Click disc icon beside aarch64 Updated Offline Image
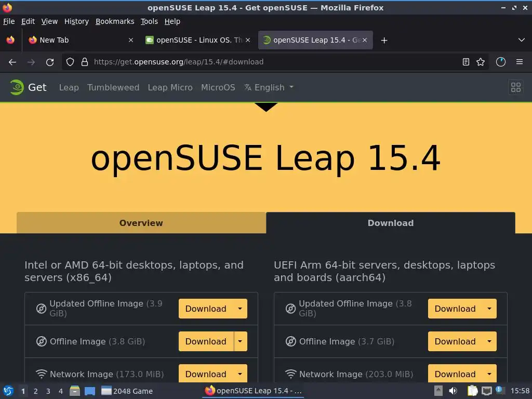The image size is (532, 399). [x=291, y=309]
